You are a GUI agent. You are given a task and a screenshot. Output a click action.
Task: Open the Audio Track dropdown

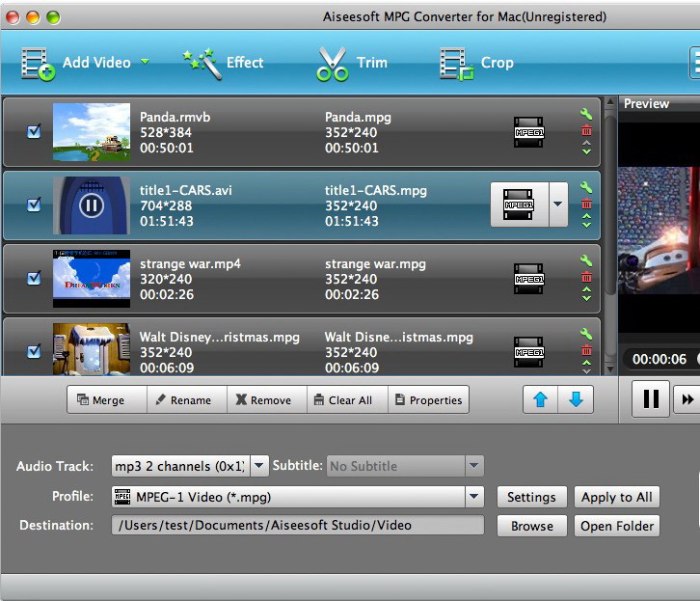pyautogui.click(x=259, y=466)
